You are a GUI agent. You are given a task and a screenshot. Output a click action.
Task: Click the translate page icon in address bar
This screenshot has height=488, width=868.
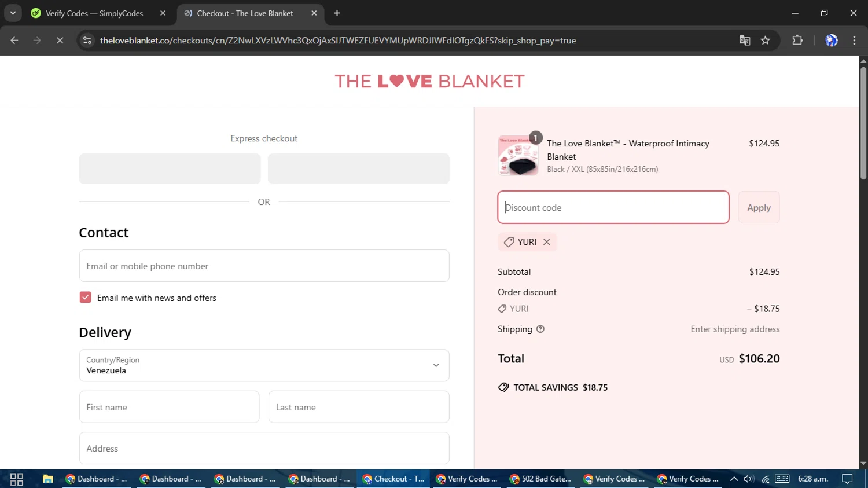point(745,41)
